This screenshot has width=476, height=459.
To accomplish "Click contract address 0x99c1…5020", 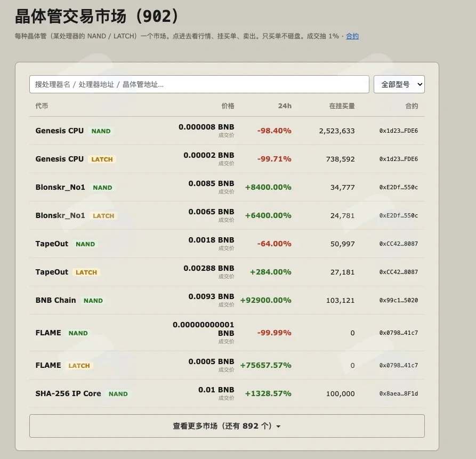I will point(399,300).
